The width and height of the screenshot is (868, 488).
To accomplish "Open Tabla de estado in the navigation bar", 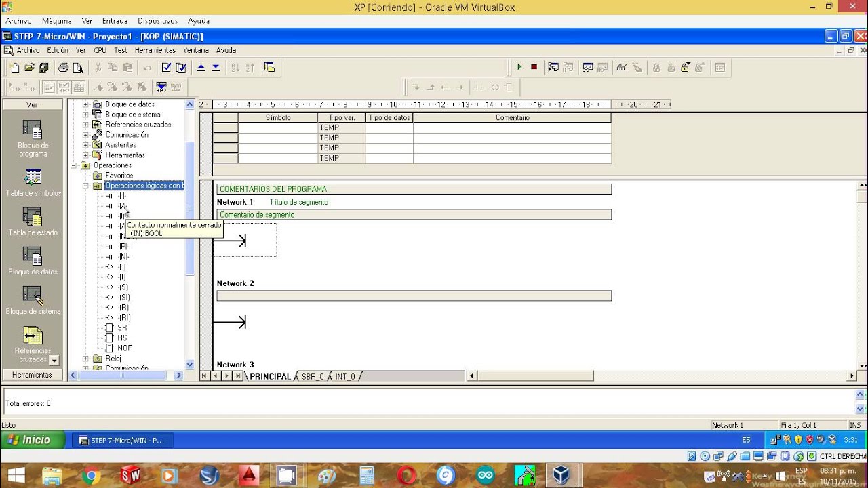I will (33, 222).
